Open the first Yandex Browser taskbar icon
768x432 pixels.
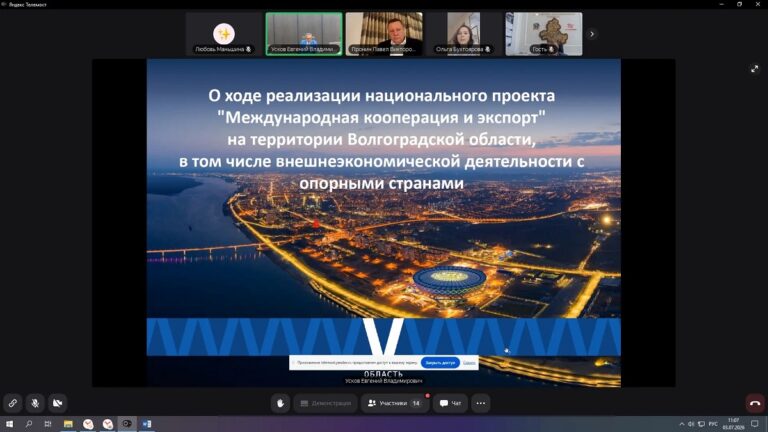(x=88, y=424)
